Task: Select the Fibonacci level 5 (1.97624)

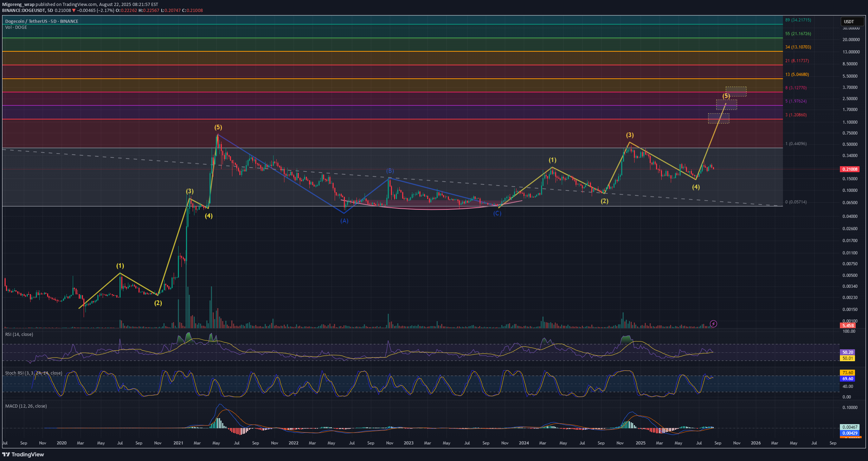Action: (x=796, y=101)
